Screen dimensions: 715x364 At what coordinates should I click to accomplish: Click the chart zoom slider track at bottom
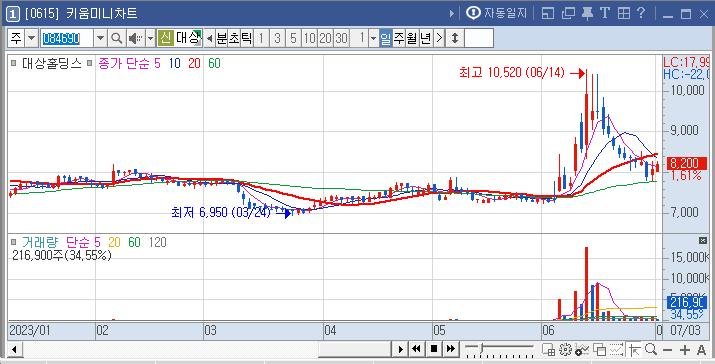(x=499, y=349)
